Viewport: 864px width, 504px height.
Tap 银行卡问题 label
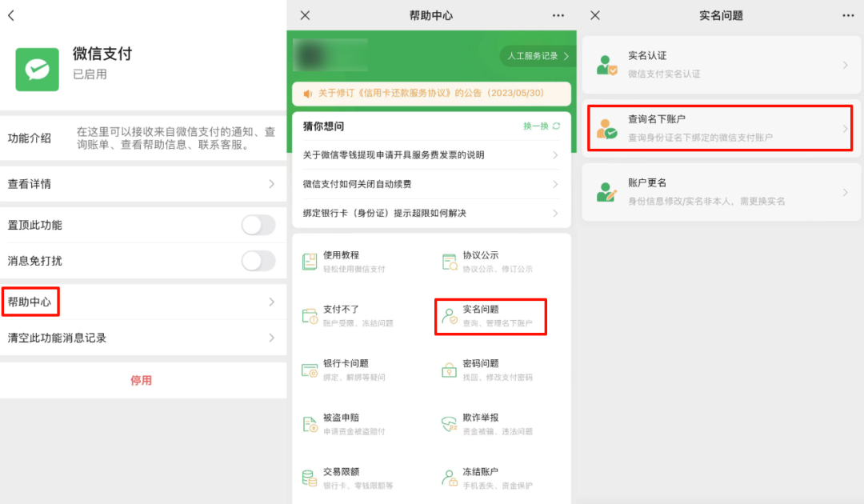tap(346, 363)
